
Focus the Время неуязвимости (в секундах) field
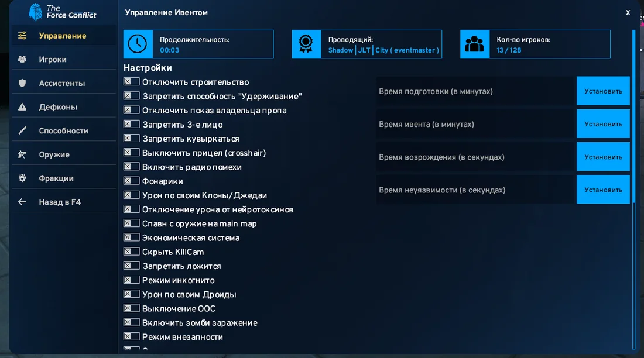click(x=475, y=190)
